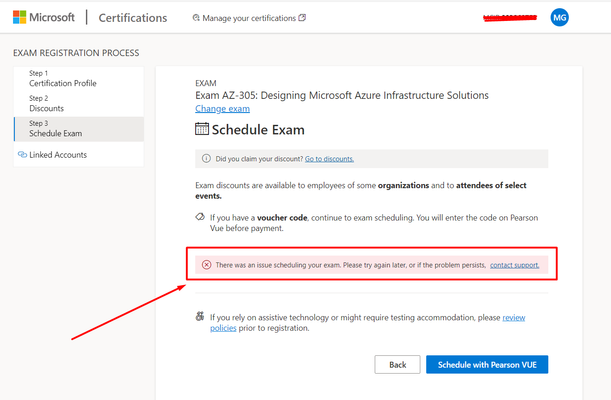Viewport: 611px width, 400px height.
Task: Click Schedule with Pearson VUE button
Action: click(487, 365)
